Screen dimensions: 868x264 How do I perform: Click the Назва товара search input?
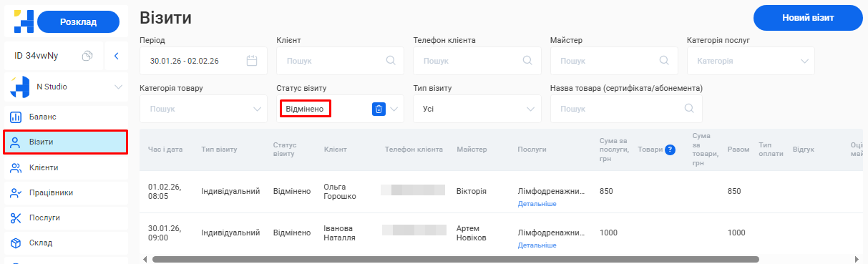pos(626,109)
